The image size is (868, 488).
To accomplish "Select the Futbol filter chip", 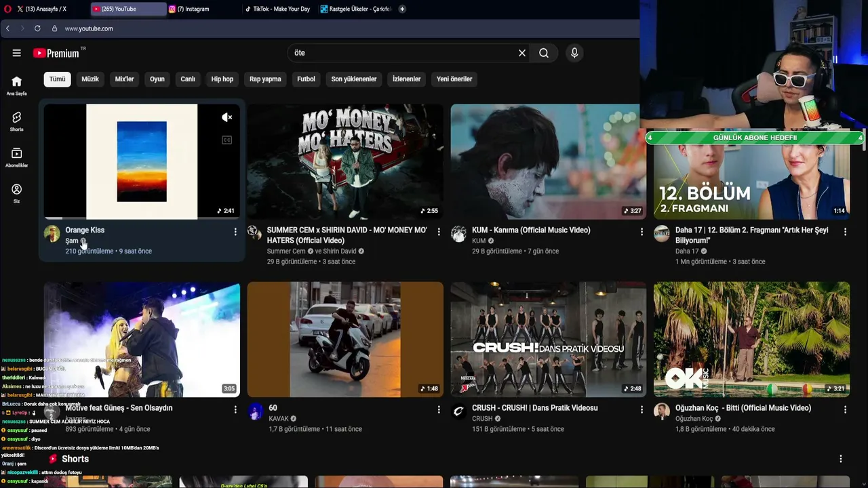I will (x=306, y=79).
